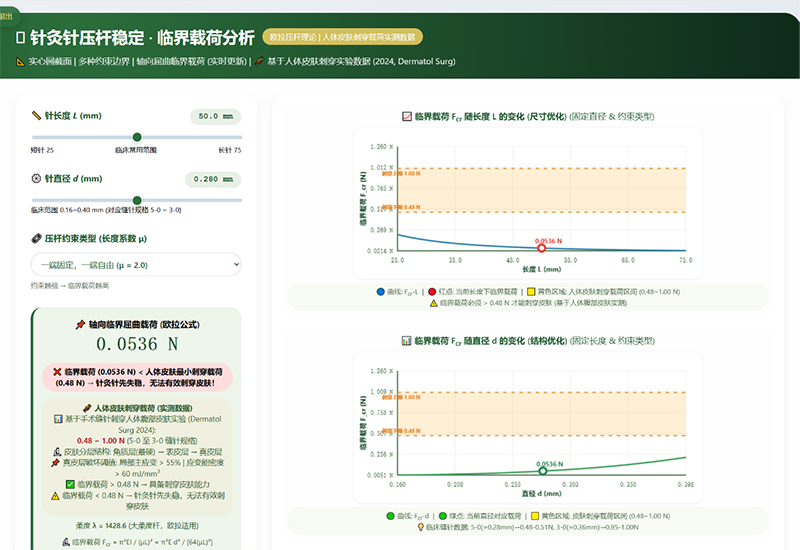Viewport: 800px width, 550px height.
Task: Click the exit button at top-left corner
Action: (7, 16)
